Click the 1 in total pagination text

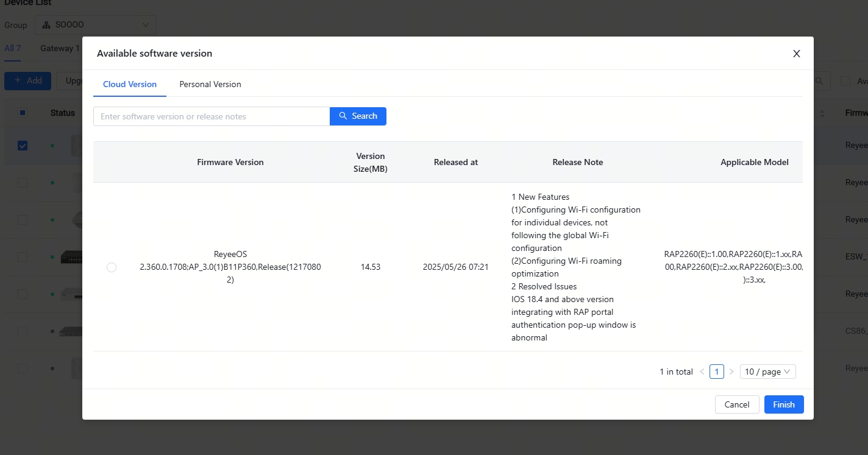(676, 372)
